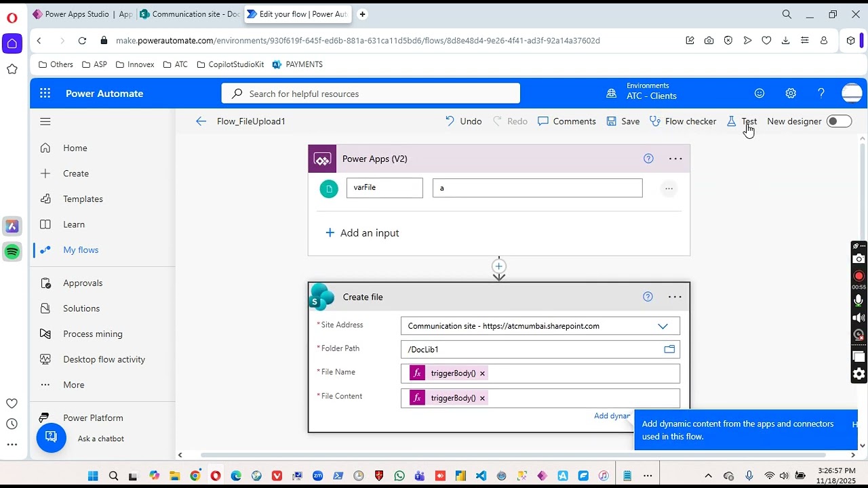Open the folder picker for Folder Path
Image resolution: width=868 pixels, height=488 pixels.
click(x=669, y=349)
